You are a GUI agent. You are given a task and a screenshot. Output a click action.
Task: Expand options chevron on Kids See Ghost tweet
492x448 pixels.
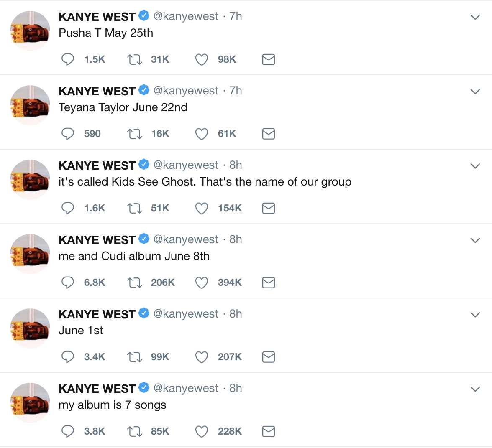(x=475, y=166)
